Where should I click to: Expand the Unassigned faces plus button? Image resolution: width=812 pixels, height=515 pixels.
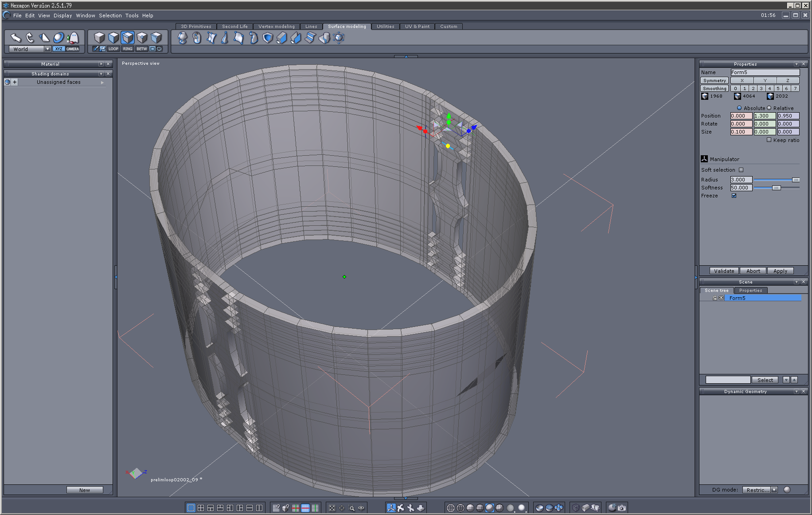[15, 82]
